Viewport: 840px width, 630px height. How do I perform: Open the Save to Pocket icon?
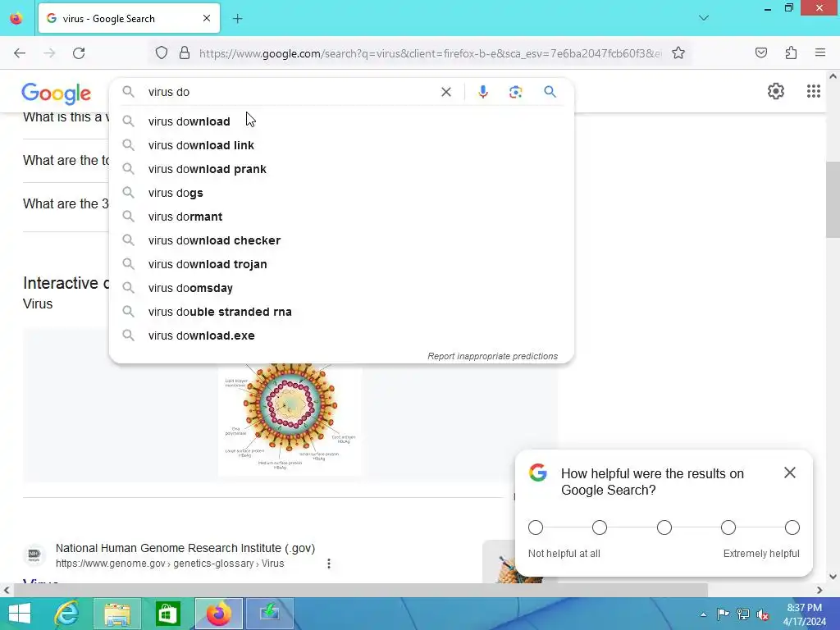pyautogui.click(x=760, y=52)
